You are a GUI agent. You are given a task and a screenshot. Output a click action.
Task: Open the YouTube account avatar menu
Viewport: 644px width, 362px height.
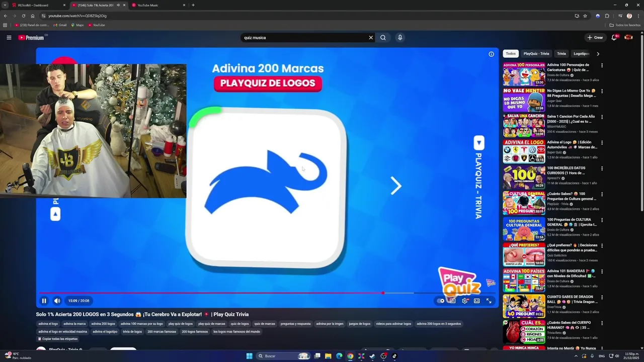[x=628, y=38]
